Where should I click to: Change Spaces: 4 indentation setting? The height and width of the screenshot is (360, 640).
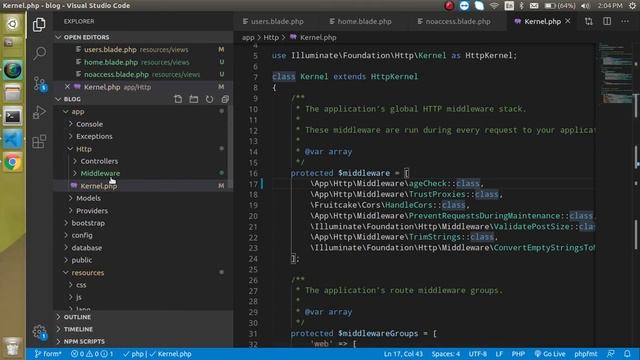446,354
